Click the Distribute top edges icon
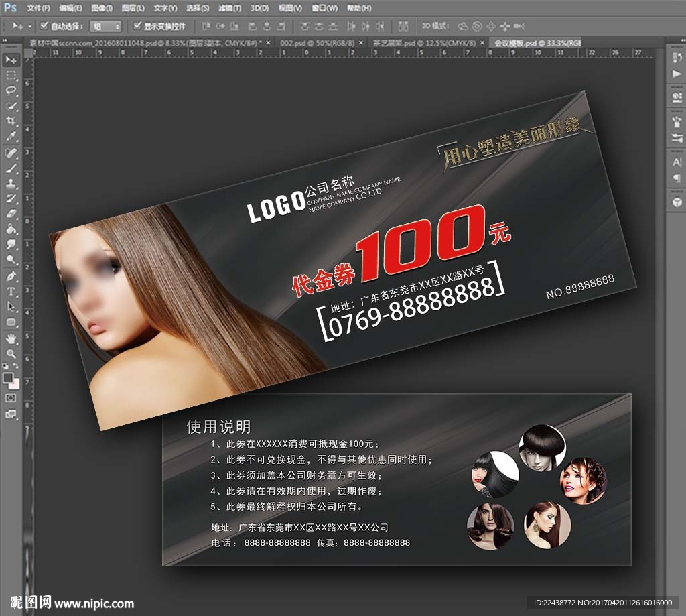Viewport: 686px width, 616px height. click(305, 26)
